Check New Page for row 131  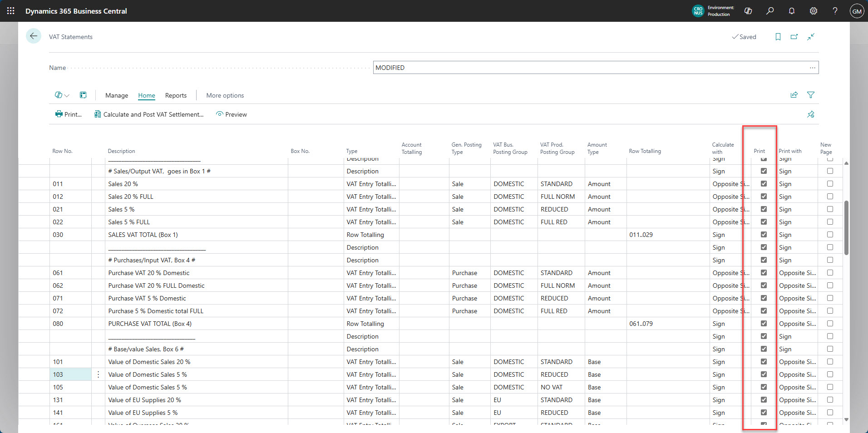pos(830,400)
